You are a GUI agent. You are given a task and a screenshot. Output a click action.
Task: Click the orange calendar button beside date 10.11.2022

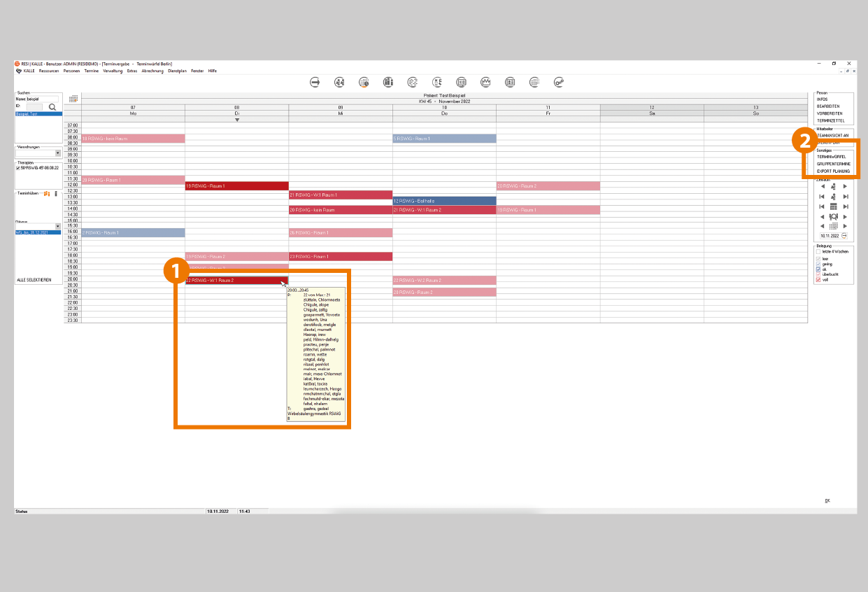(x=844, y=236)
